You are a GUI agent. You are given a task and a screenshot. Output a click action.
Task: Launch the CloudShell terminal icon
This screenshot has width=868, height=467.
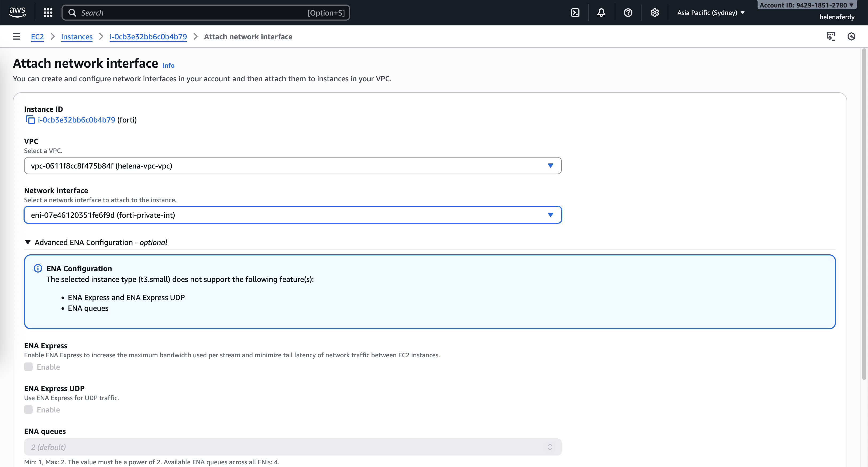(575, 13)
